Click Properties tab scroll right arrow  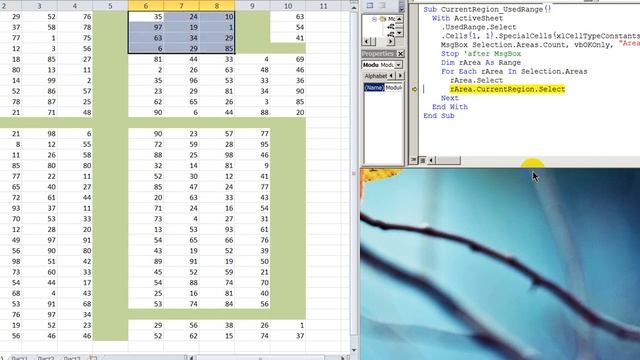click(400, 76)
